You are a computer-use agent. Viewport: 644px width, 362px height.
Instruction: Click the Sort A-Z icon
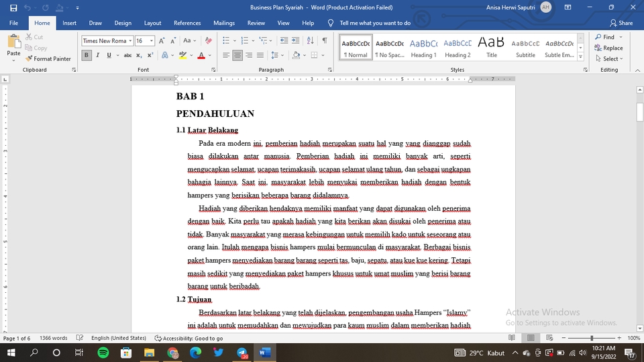[311, 40]
